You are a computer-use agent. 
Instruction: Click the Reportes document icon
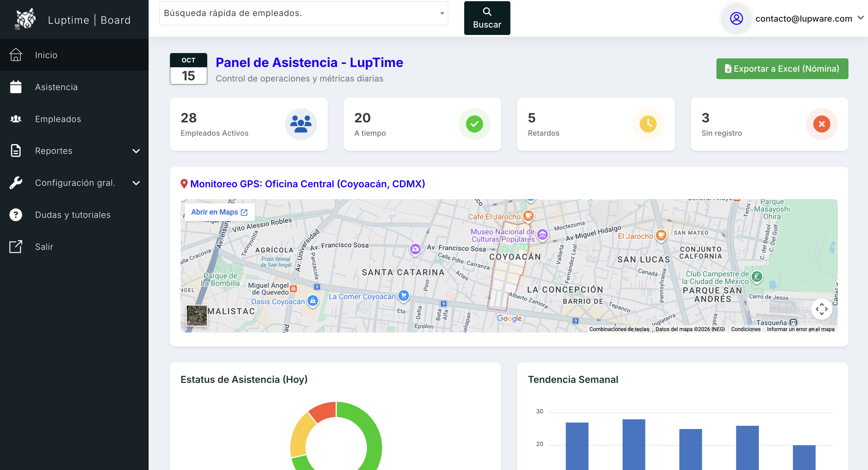(16, 151)
